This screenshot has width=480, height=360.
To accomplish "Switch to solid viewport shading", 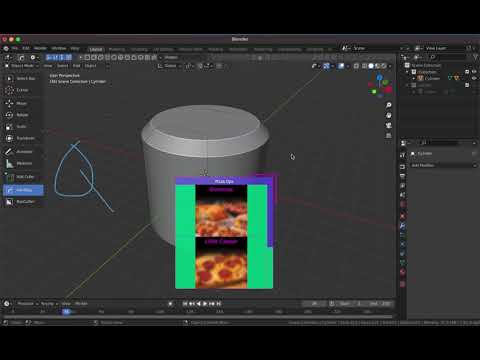I will point(371,66).
